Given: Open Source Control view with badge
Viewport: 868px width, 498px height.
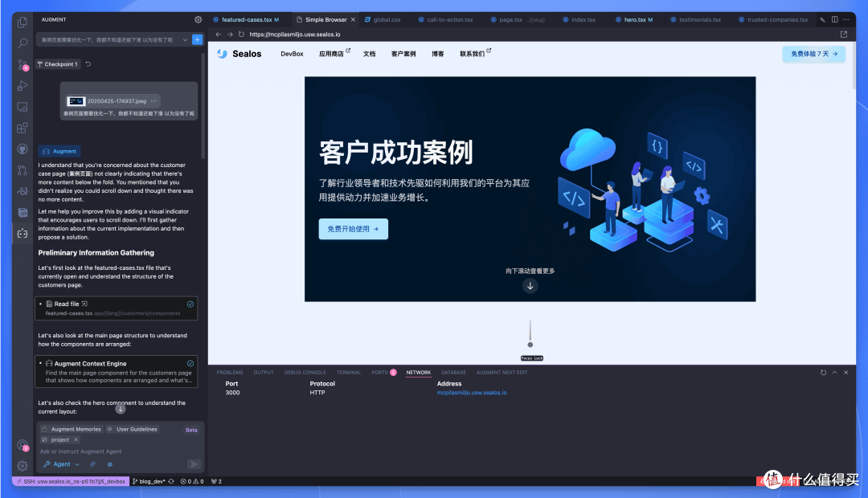Looking at the screenshot, I should click(x=23, y=65).
